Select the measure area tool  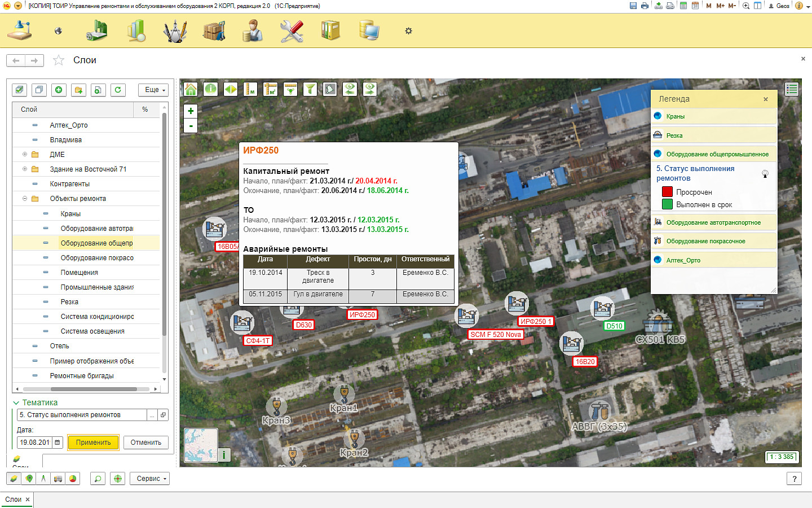pyautogui.click(x=270, y=89)
